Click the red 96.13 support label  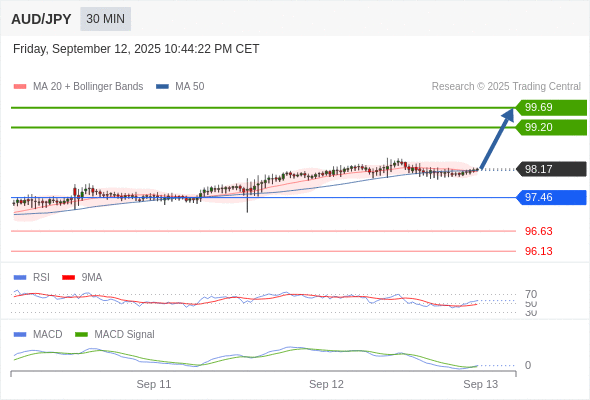click(538, 251)
